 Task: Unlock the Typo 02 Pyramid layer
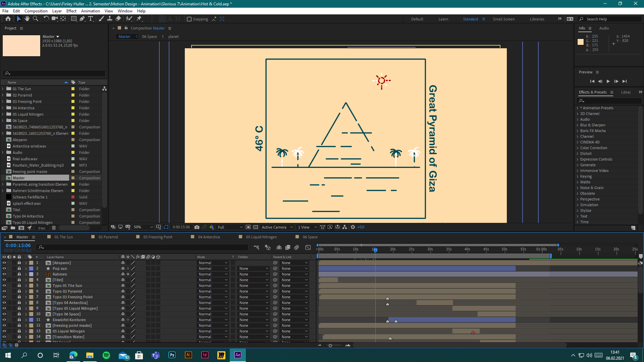point(19,291)
